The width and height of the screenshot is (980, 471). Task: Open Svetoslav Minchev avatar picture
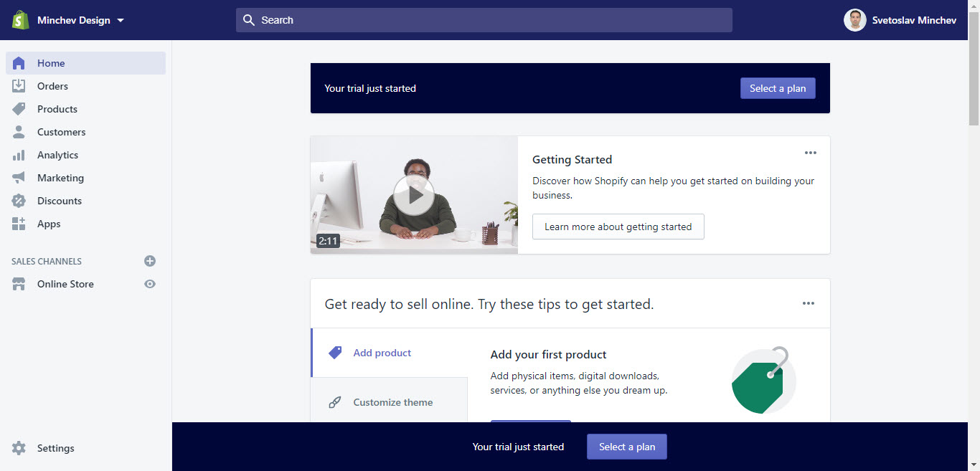[x=854, y=20]
